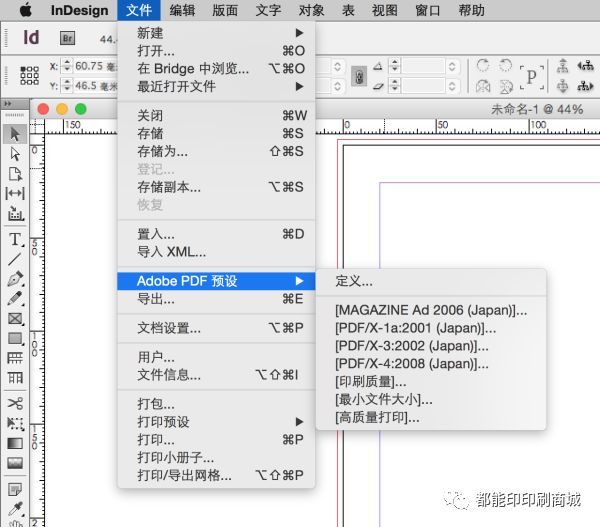Choose the Scissors tool
The width and height of the screenshot is (600, 527).
(15, 403)
